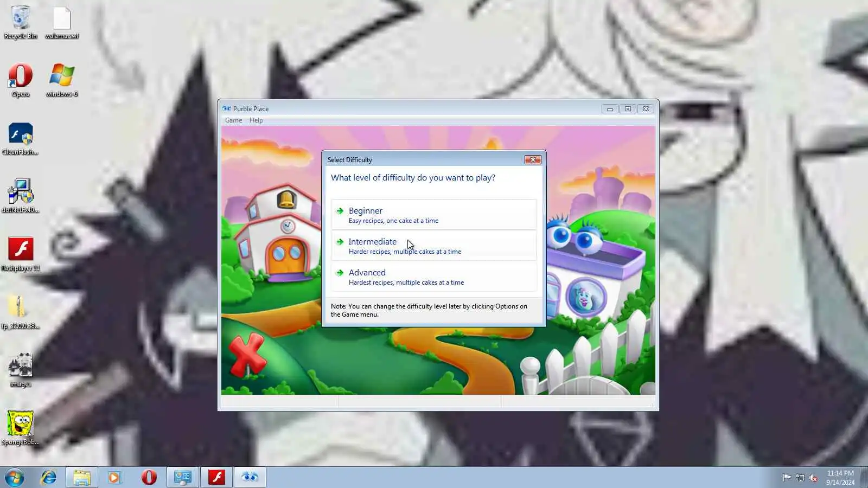Open Opera from the taskbar
868x488 pixels.
coord(149,477)
